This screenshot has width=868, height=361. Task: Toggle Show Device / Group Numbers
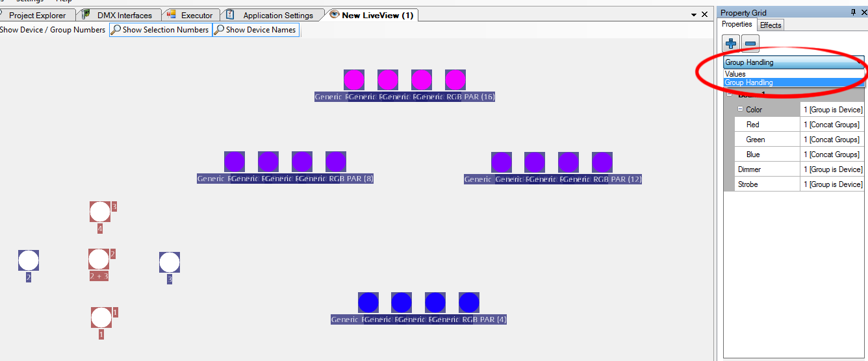[53, 30]
